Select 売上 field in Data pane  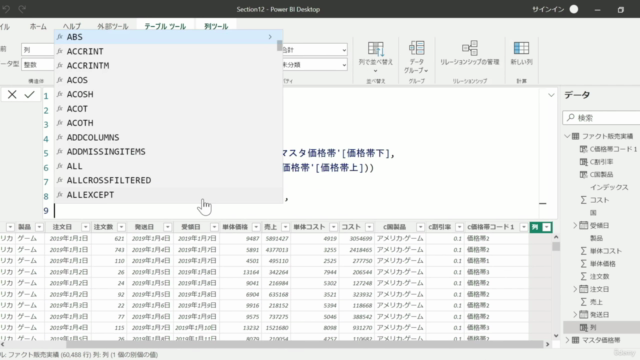tap(591, 302)
